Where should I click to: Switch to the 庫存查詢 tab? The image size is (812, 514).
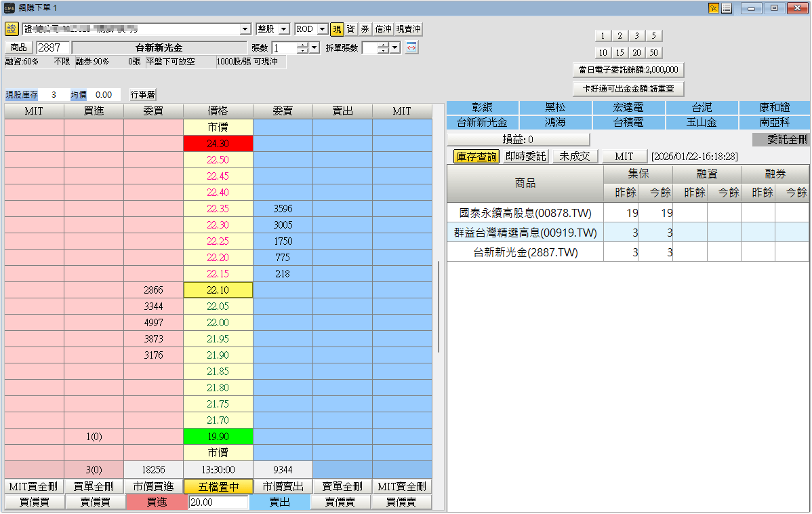(476, 157)
